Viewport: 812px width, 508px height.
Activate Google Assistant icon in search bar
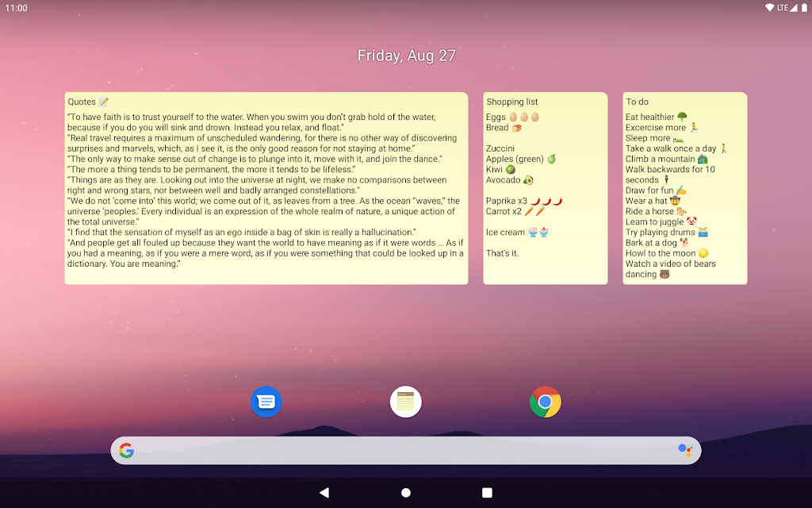point(684,451)
